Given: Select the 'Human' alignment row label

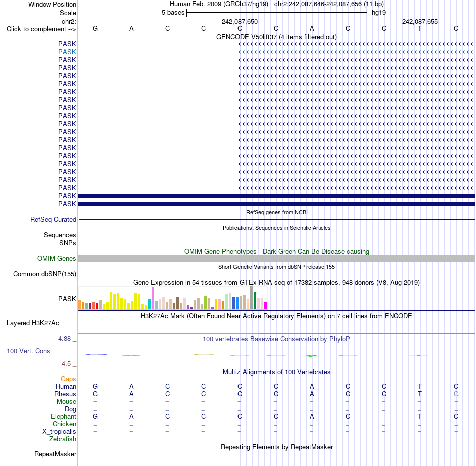Looking at the screenshot, I should [x=66, y=387].
